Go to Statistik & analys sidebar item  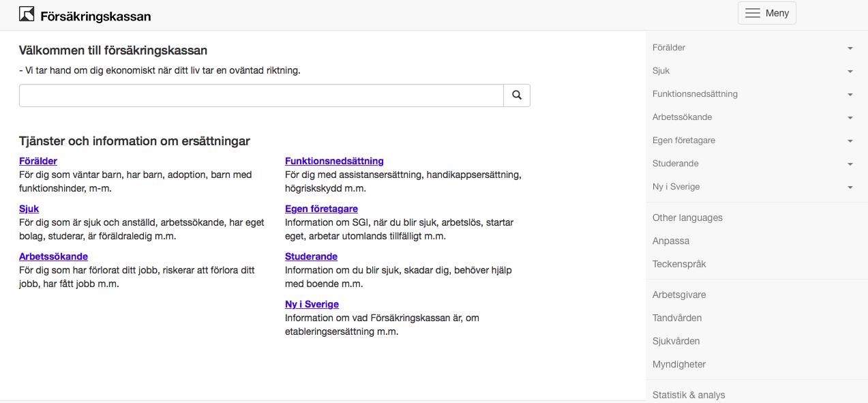pos(689,395)
